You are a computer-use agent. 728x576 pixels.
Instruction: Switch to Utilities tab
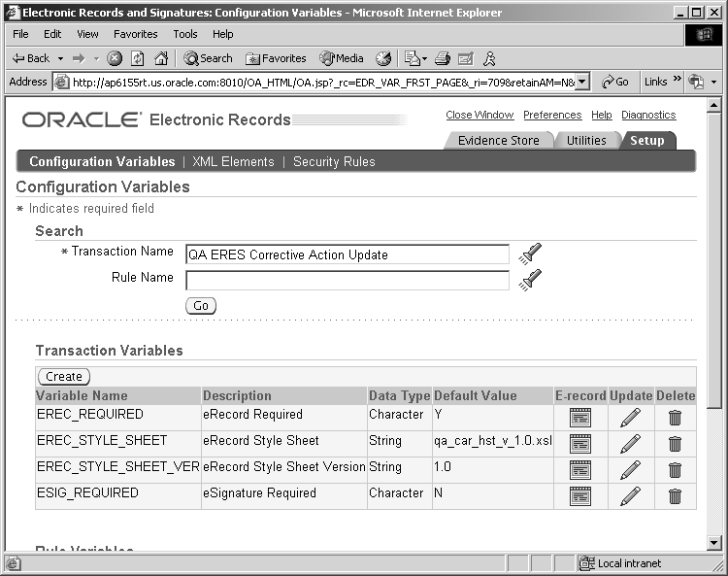[x=586, y=140]
